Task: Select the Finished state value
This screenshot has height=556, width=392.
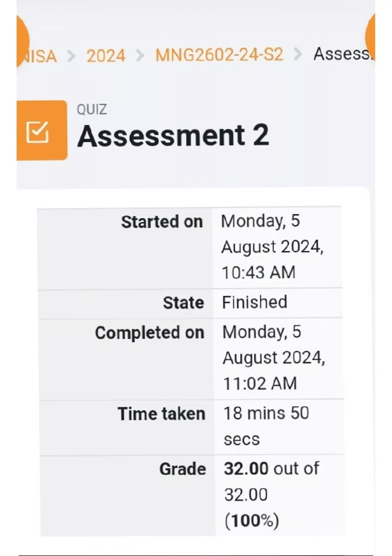Action: pyautogui.click(x=254, y=302)
